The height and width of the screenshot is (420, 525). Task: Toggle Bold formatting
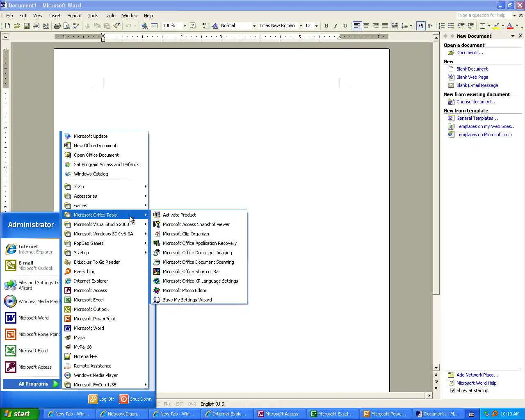[326, 26]
